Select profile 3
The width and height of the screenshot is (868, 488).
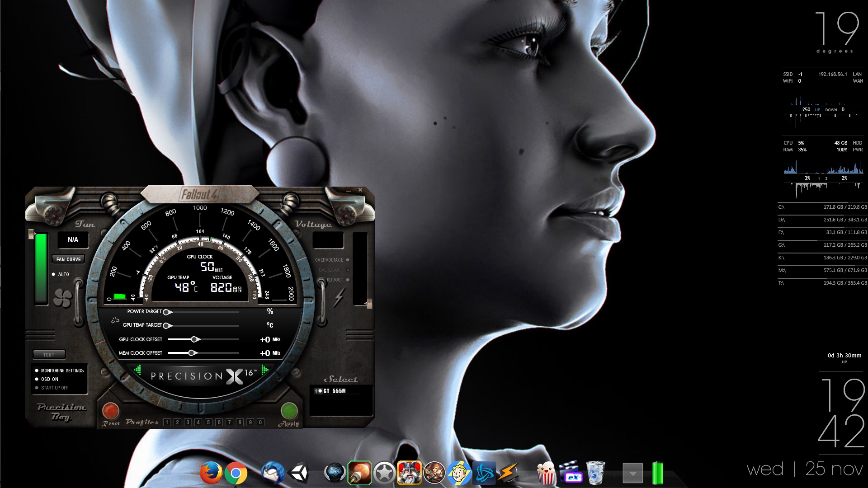pyautogui.click(x=188, y=422)
